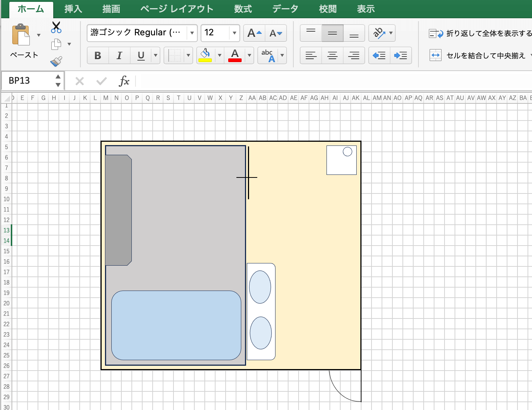Open the insert function fx button
Screen dimensions: 532x410
pyautogui.click(x=124, y=81)
